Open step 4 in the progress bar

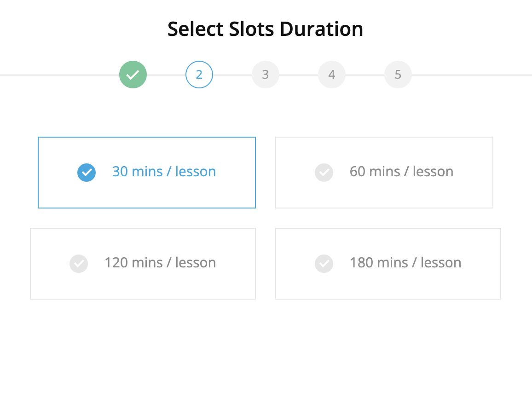(x=332, y=75)
